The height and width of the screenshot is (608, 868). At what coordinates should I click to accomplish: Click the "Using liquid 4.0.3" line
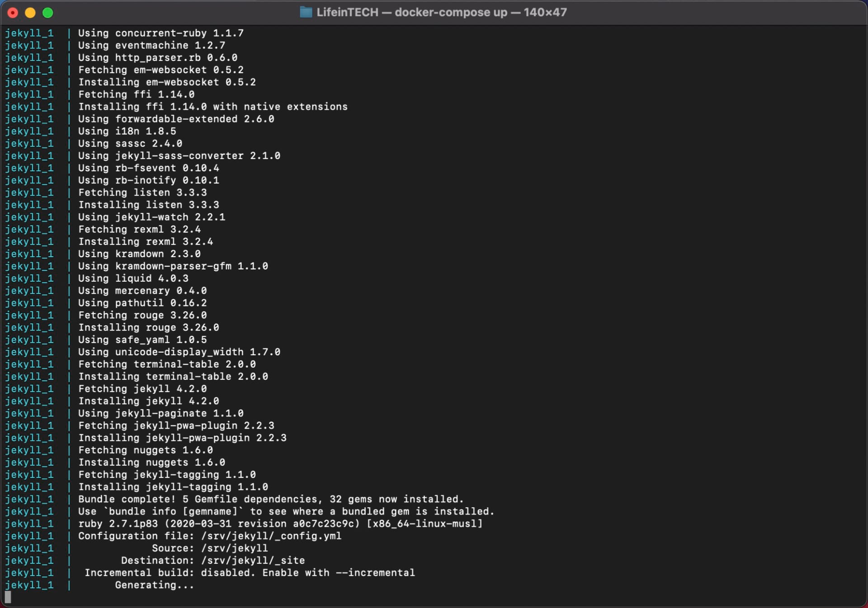coord(133,278)
